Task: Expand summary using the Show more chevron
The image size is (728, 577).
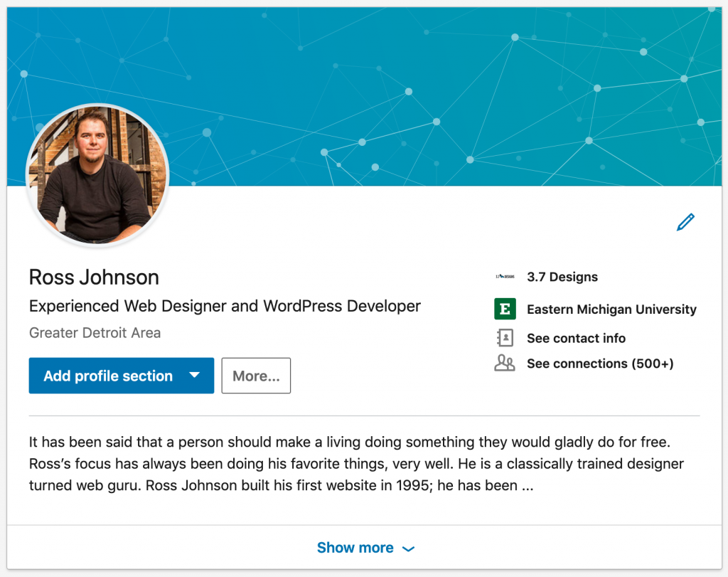Action: click(408, 549)
